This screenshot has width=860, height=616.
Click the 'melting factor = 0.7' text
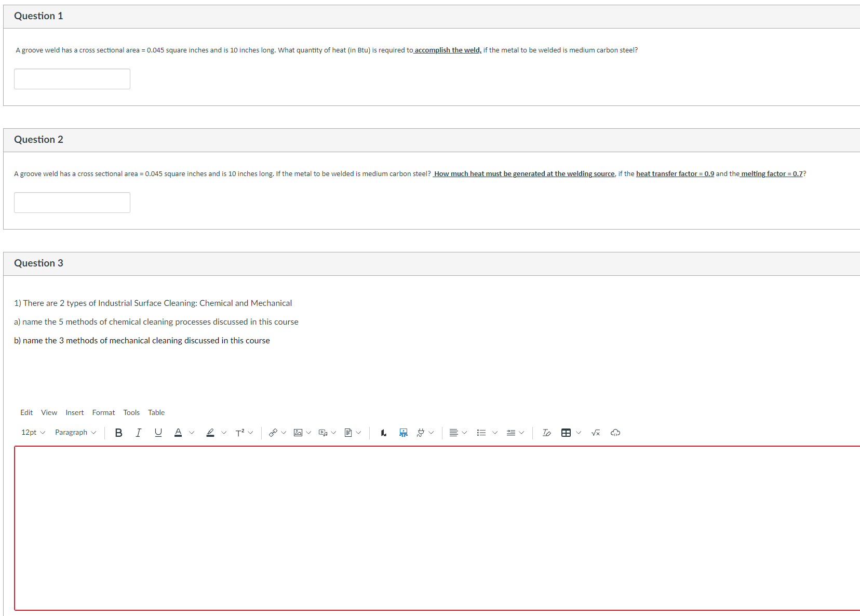[772, 174]
